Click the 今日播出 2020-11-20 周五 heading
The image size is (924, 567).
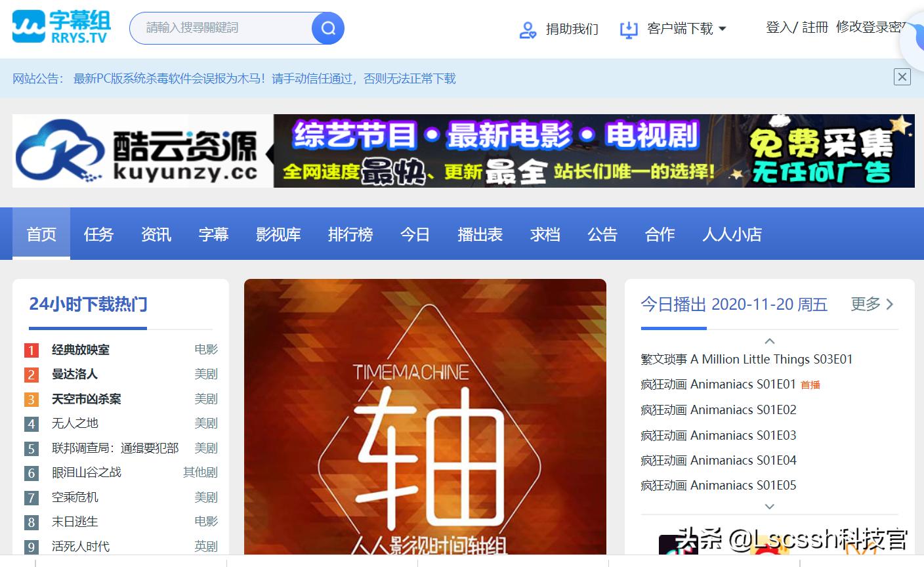[734, 304]
